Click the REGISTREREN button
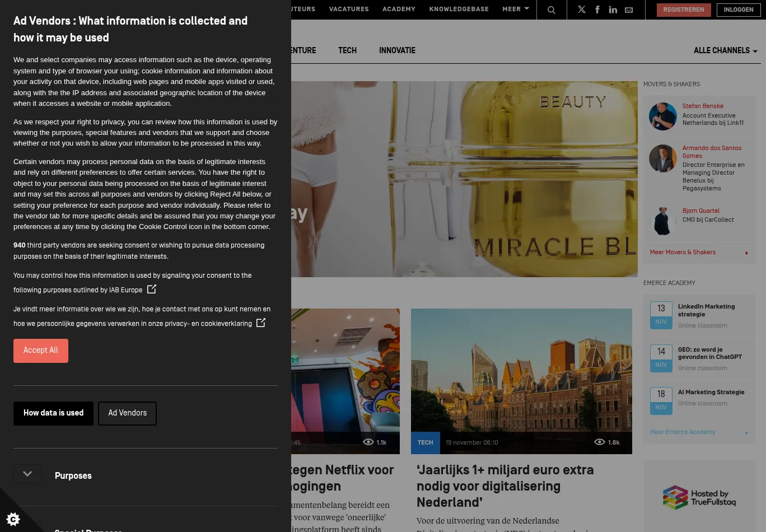 [x=684, y=10]
